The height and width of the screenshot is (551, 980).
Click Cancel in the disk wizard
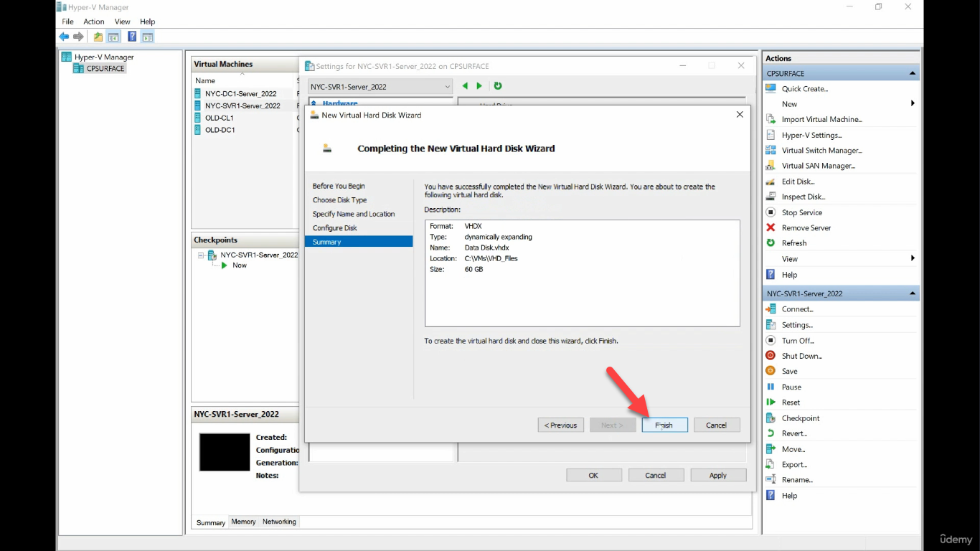click(x=717, y=425)
